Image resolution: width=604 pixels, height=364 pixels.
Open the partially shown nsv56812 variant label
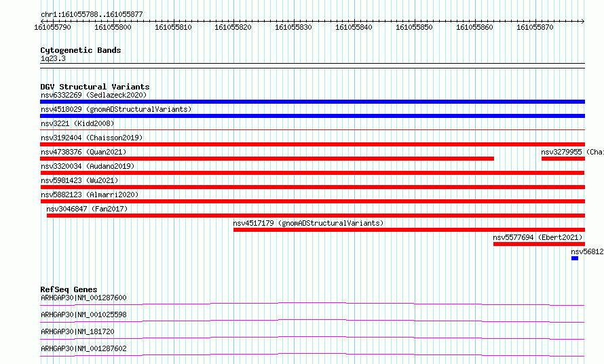pyautogui.click(x=588, y=251)
